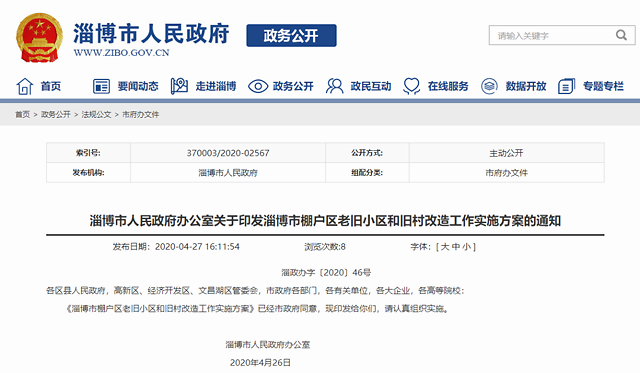Click the 主动公开 table cell
This screenshot has height=373, width=640.
pyautogui.click(x=506, y=153)
